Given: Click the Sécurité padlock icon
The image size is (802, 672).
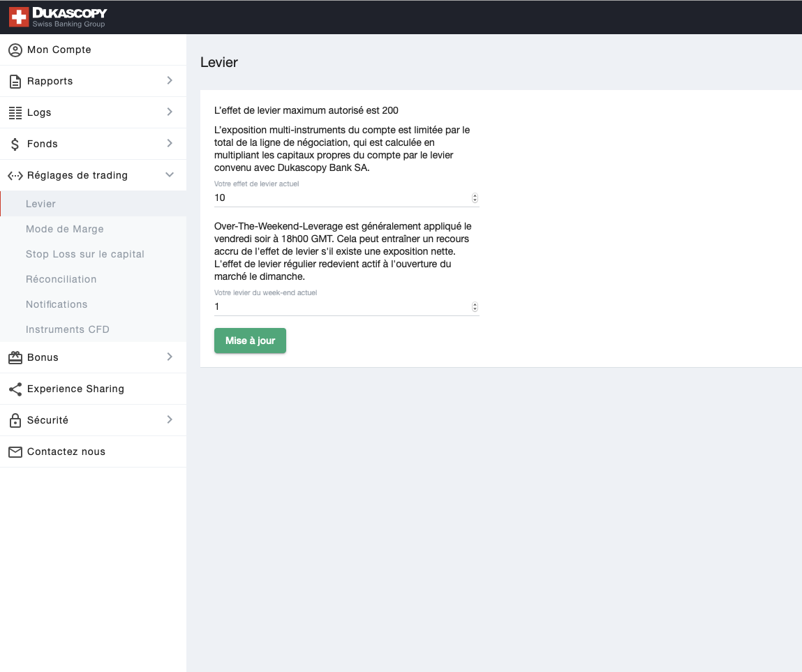Looking at the screenshot, I should (x=15, y=421).
